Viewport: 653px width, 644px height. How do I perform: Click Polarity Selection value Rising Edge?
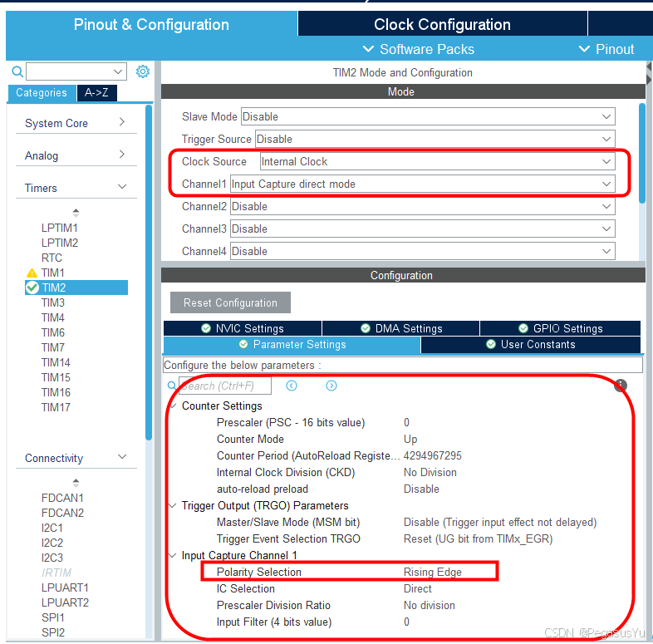click(432, 573)
